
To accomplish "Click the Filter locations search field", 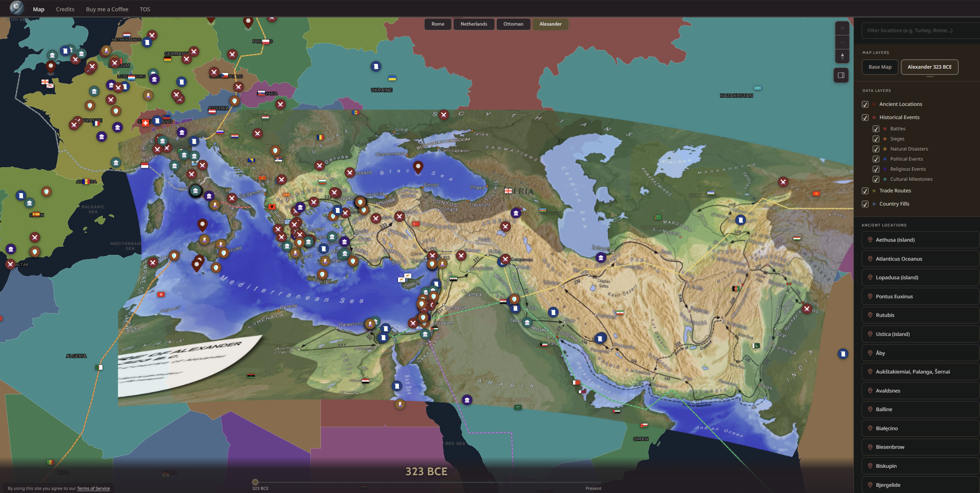I will click(920, 30).
